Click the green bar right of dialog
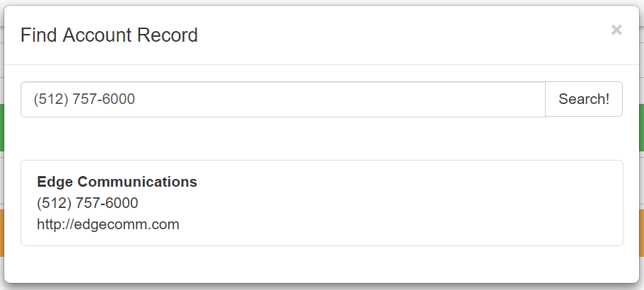This screenshot has height=290, width=644. click(641, 127)
